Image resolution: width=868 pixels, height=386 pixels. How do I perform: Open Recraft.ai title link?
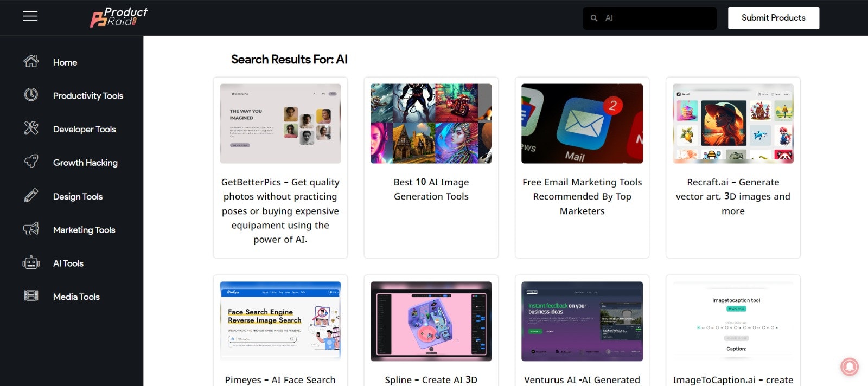(733, 196)
